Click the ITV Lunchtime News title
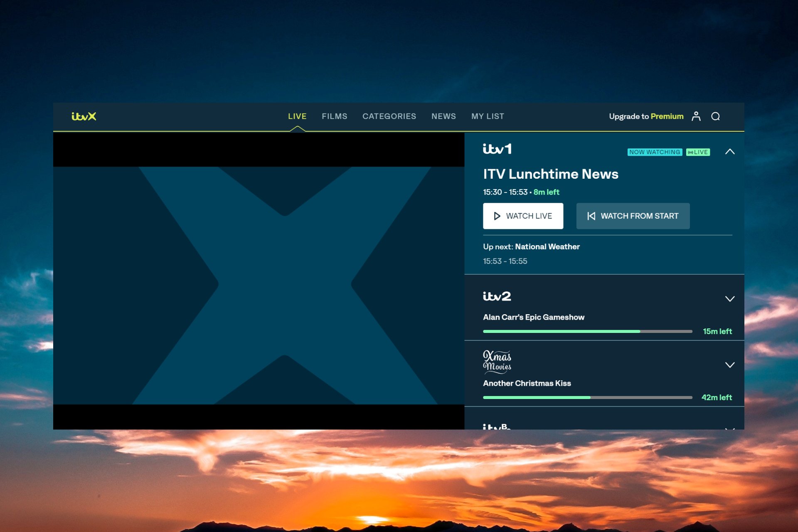This screenshot has width=798, height=532. pyautogui.click(x=551, y=174)
